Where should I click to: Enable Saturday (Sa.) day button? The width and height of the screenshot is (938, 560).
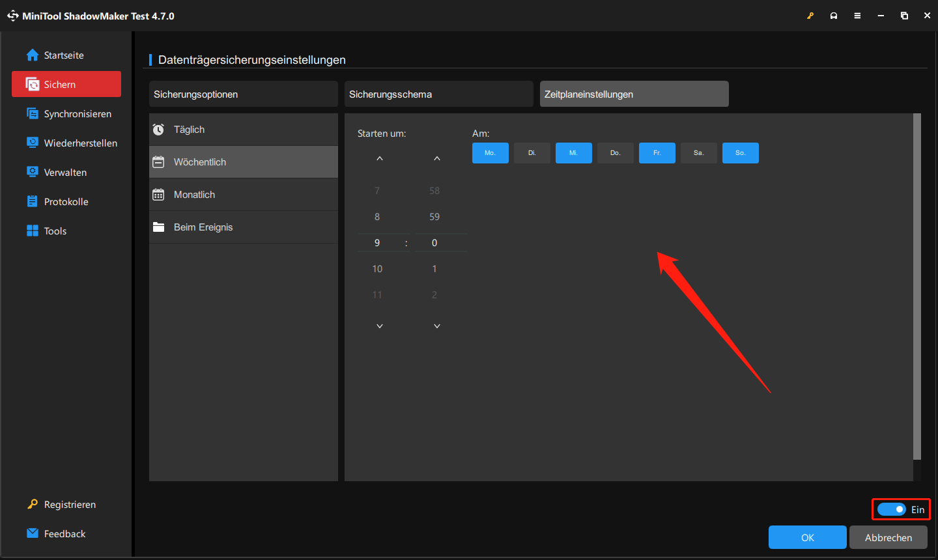[x=699, y=153]
